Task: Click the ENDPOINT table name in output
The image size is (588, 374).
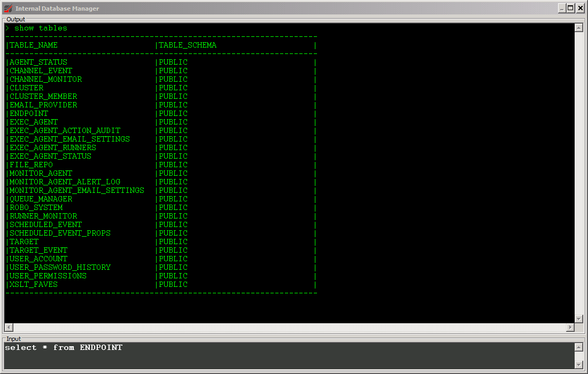Action: 29,113
